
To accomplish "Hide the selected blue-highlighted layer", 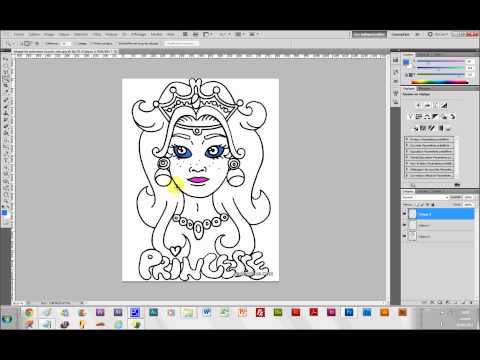I will (x=405, y=214).
